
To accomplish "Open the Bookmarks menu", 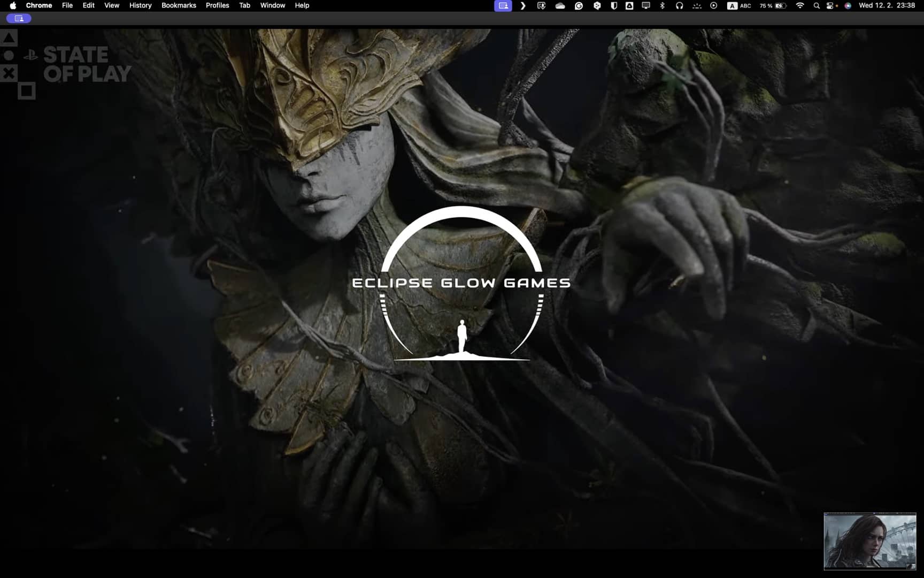I will pos(179,5).
